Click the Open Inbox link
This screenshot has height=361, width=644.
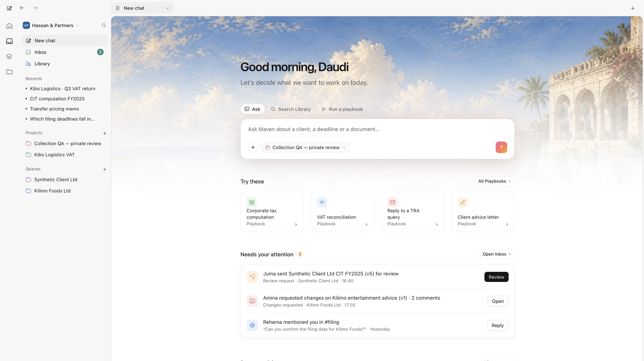[497, 254]
